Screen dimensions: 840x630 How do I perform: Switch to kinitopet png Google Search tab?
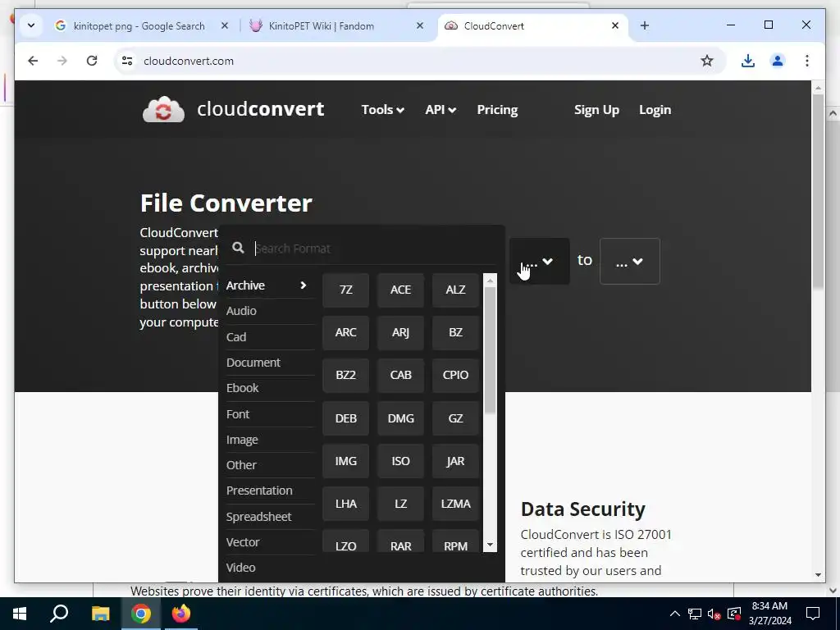[139, 25]
